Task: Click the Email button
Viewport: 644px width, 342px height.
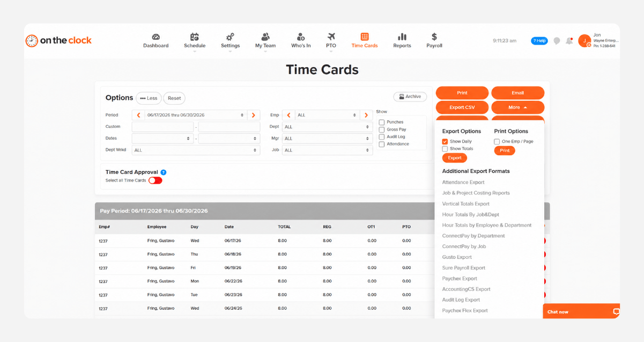Action: point(517,93)
